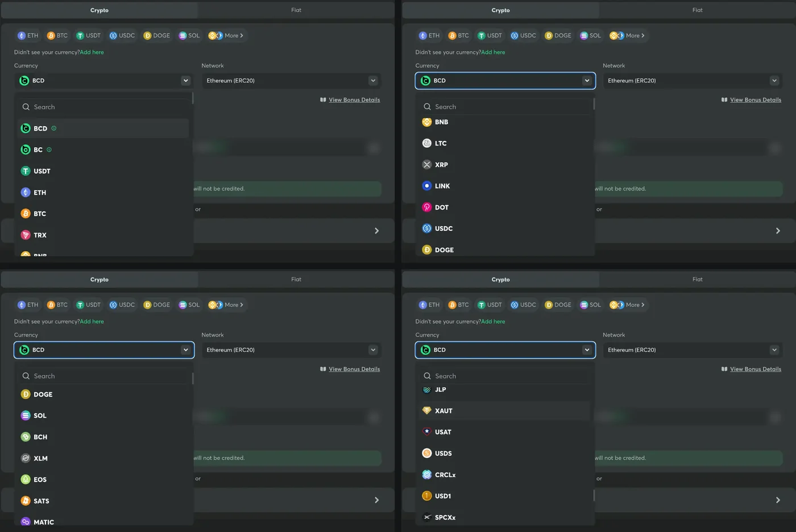The image size is (796, 532).
Task: Select the DOT coin icon in the list
Action: (x=427, y=207)
